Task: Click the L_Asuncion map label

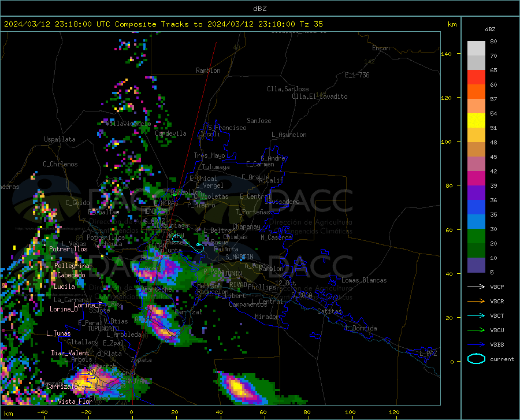Action: point(289,135)
